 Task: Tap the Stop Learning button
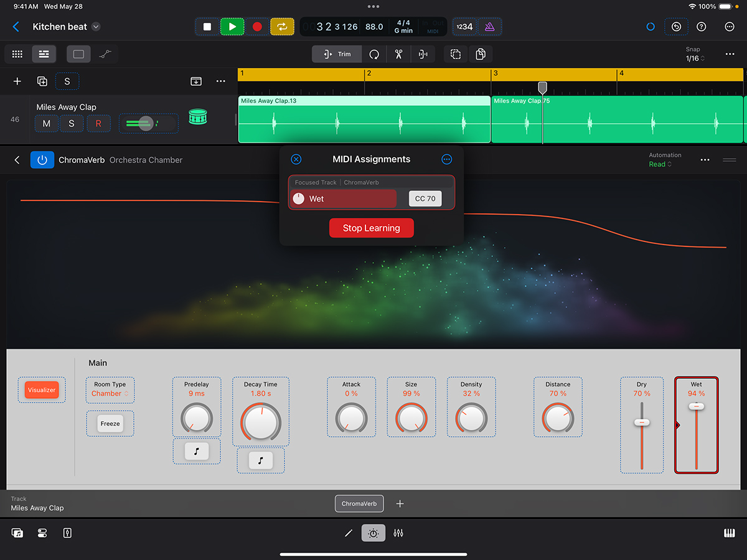[372, 228]
